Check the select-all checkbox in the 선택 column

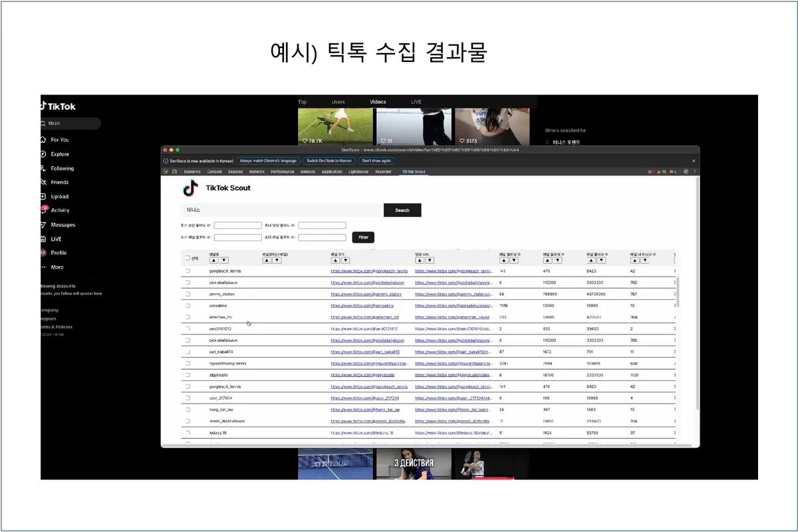pyautogui.click(x=187, y=257)
